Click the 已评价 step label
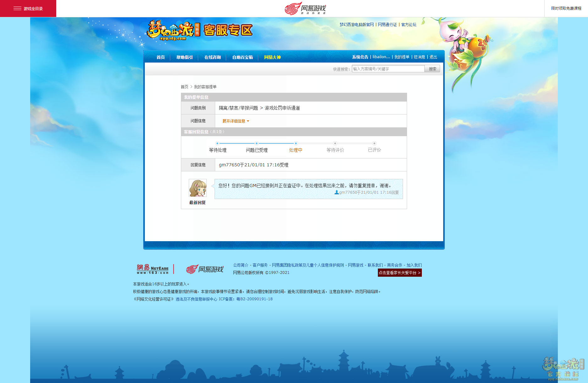The height and width of the screenshot is (383, 588). (x=374, y=150)
